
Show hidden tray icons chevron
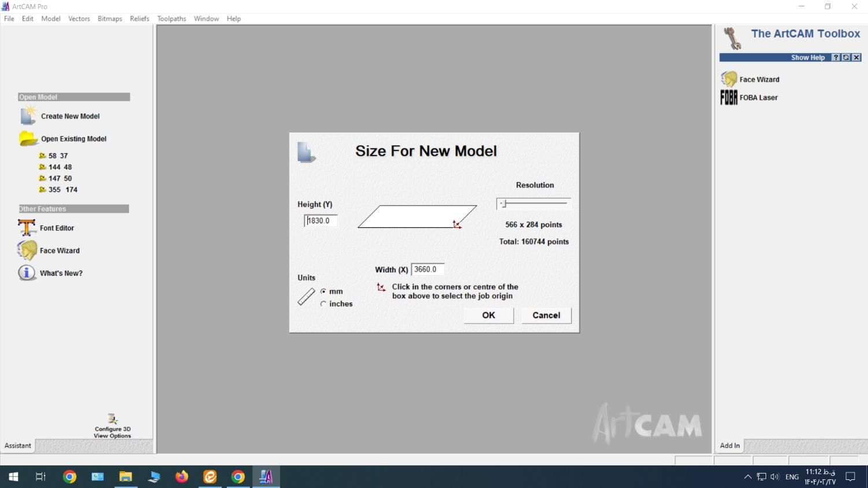748,477
